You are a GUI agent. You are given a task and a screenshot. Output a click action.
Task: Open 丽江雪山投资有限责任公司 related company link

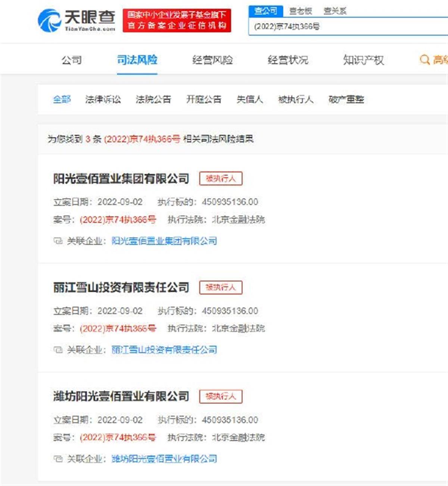coord(164,350)
